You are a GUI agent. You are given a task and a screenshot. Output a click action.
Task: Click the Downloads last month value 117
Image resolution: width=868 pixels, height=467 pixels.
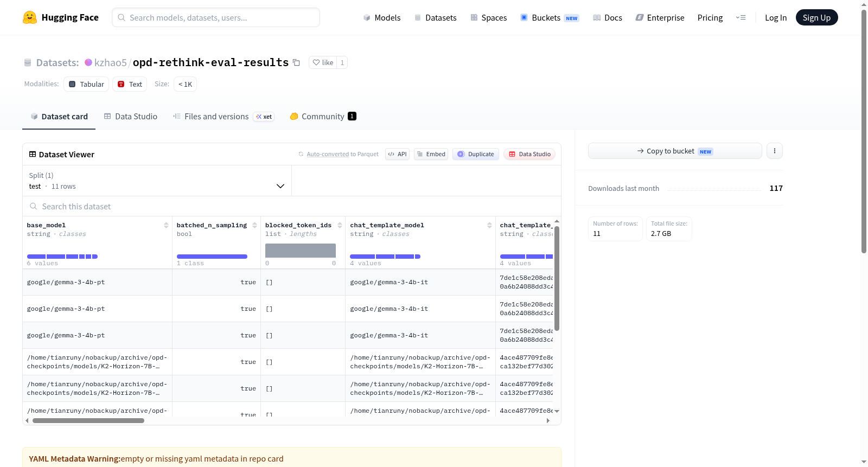[776, 188]
